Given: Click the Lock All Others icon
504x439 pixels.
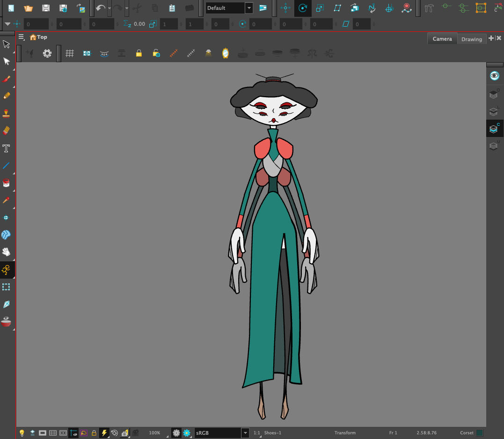Looking at the screenshot, I should coord(156,53).
